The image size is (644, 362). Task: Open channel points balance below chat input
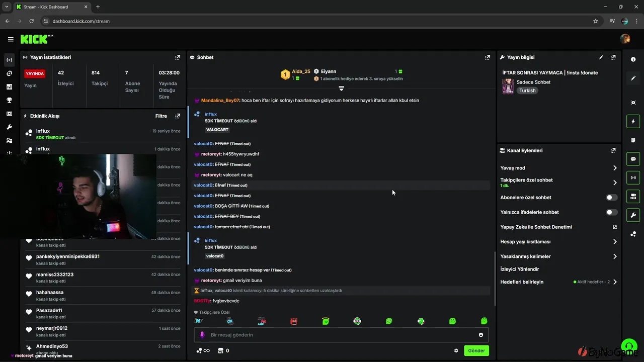[x=203, y=350]
